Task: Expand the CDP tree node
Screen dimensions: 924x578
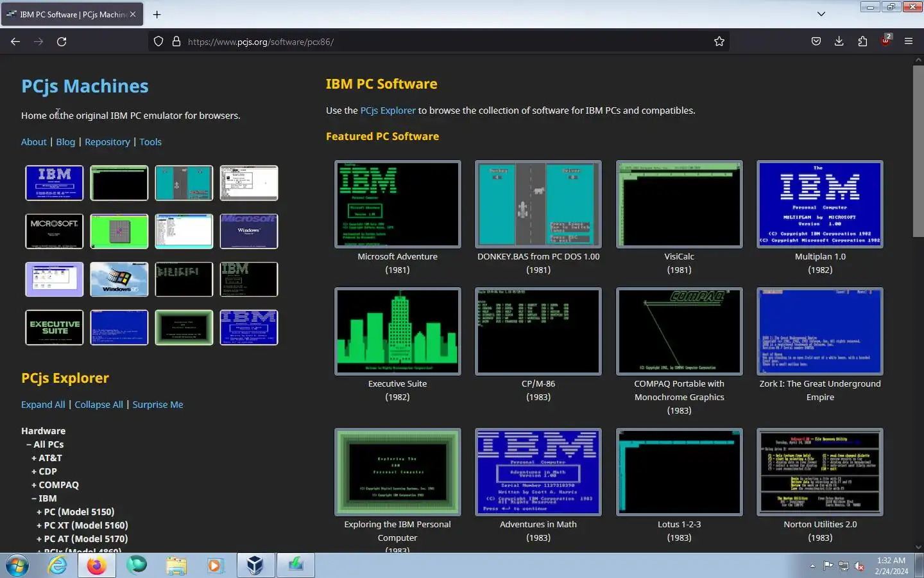Action: [x=44, y=471]
